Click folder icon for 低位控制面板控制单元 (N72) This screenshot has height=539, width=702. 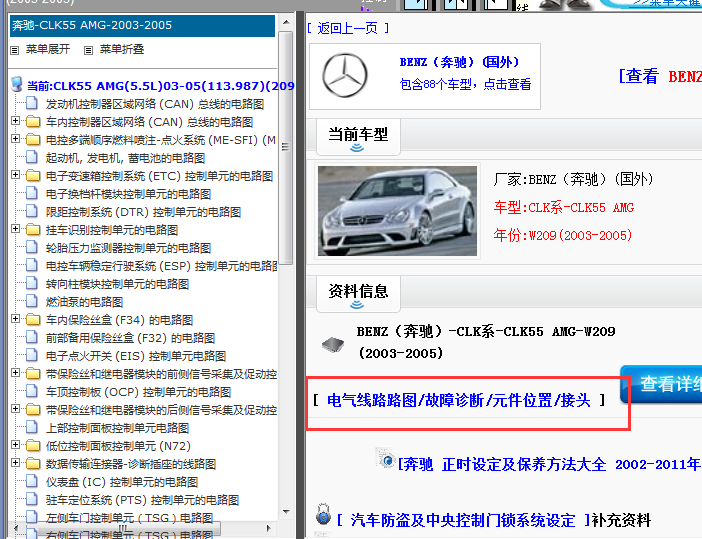(33, 446)
